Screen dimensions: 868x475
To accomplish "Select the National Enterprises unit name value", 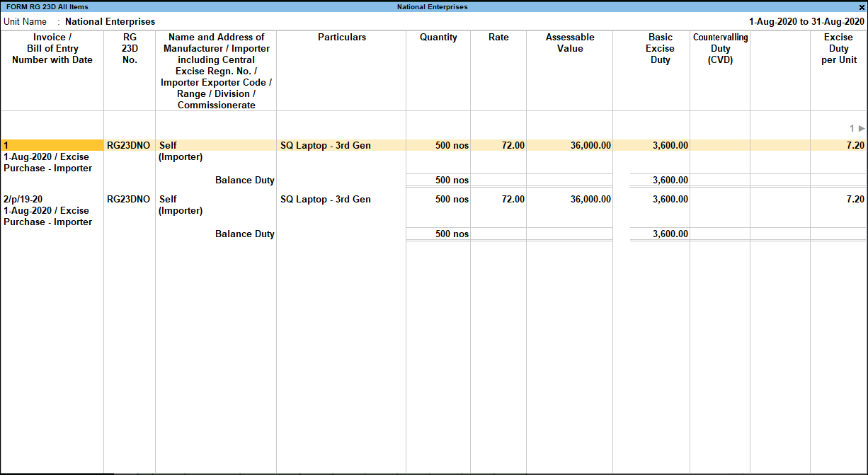I will pyautogui.click(x=110, y=22).
